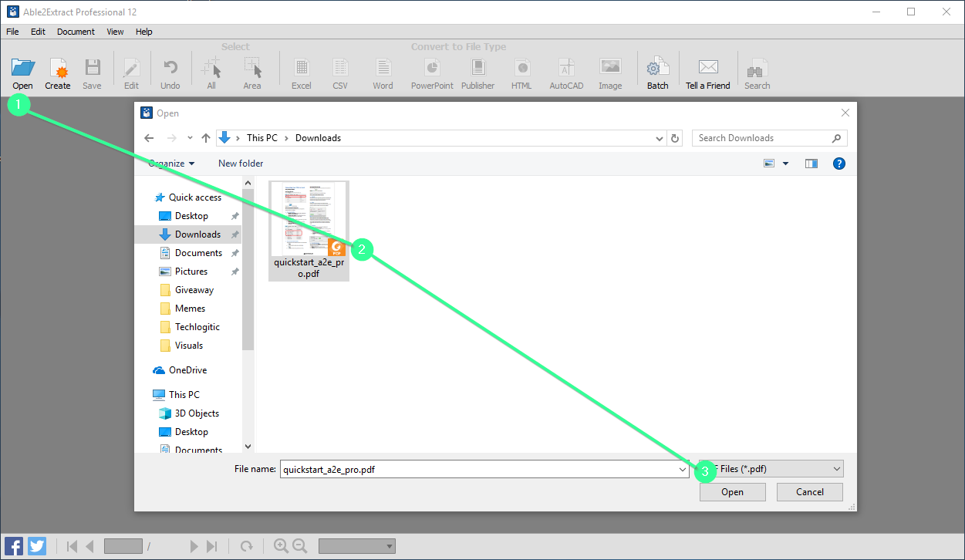Go up one folder level in dialog
The width and height of the screenshot is (965, 560).
click(x=206, y=138)
